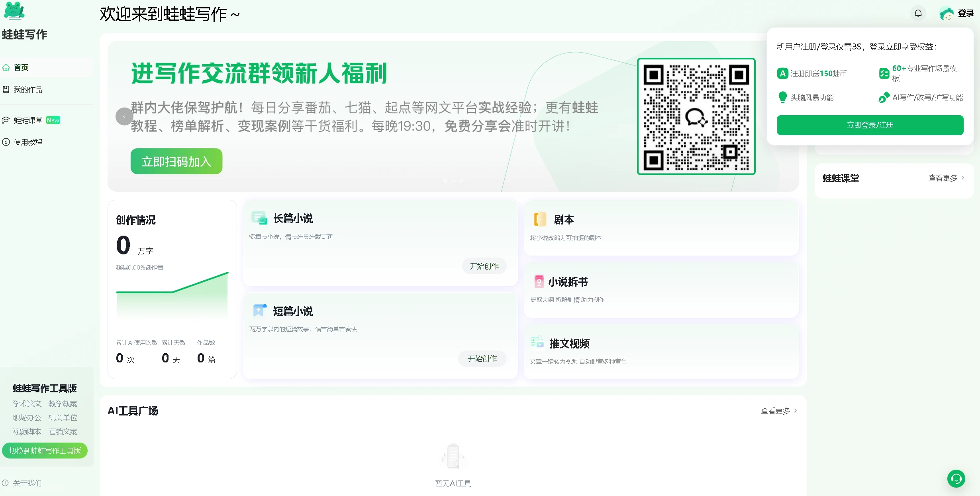Click the info icon beside 使用教程
Image resolution: width=980 pixels, height=496 pixels.
point(6,142)
